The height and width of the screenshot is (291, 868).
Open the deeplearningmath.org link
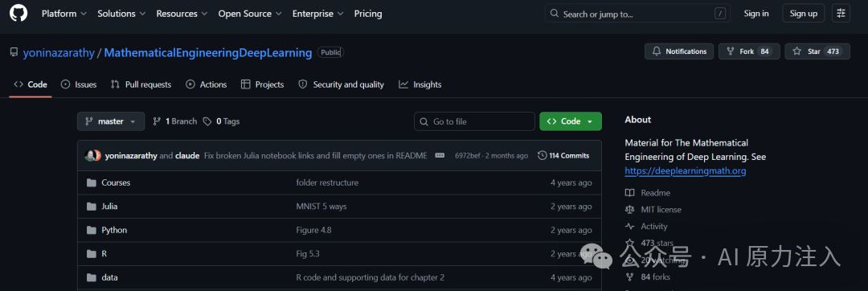(x=686, y=171)
